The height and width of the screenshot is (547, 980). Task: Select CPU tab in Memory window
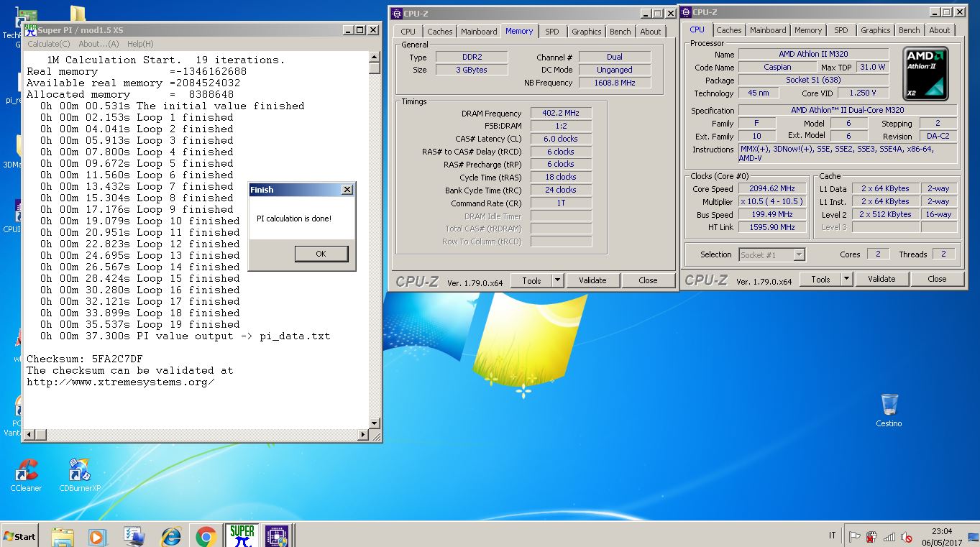point(408,32)
